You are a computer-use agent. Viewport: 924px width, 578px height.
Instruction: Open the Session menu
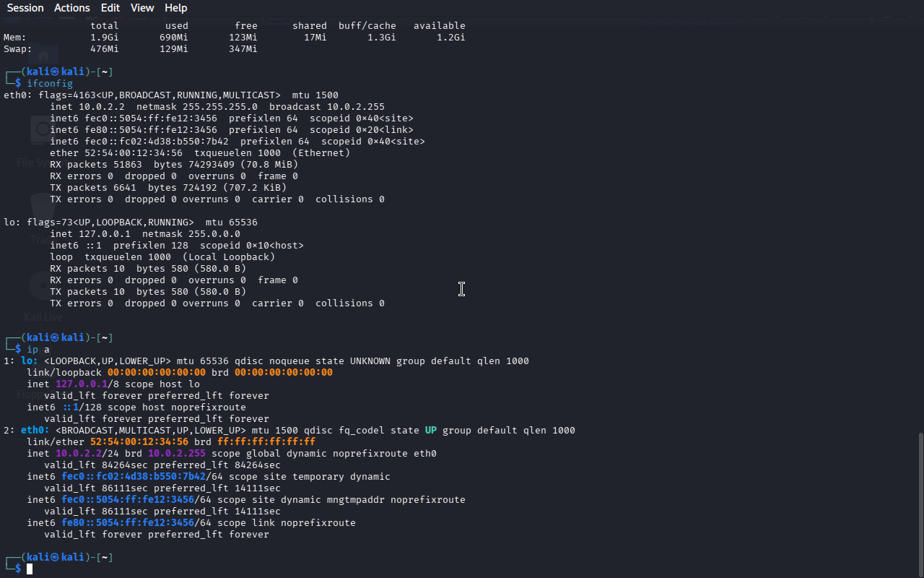25,8
